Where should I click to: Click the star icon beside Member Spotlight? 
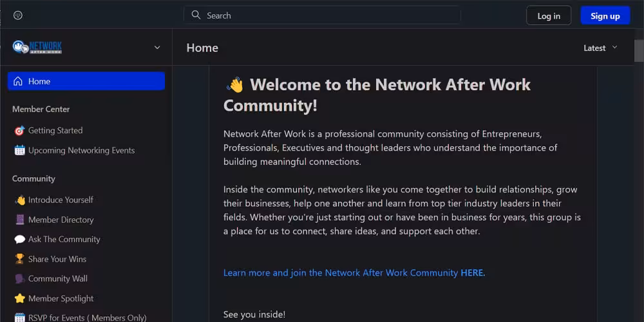click(x=19, y=299)
